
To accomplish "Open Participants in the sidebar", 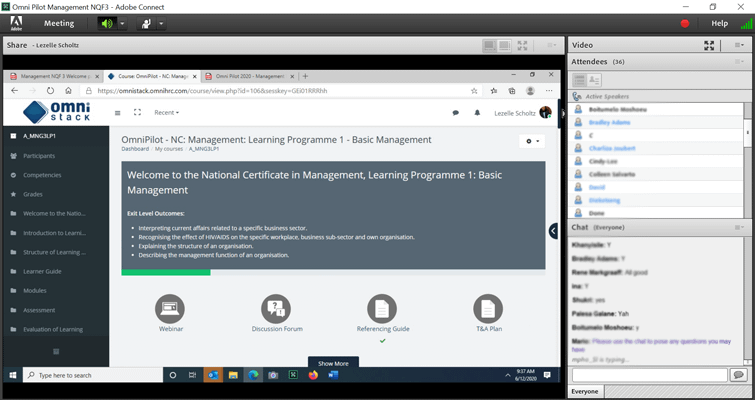I will pyautogui.click(x=39, y=156).
